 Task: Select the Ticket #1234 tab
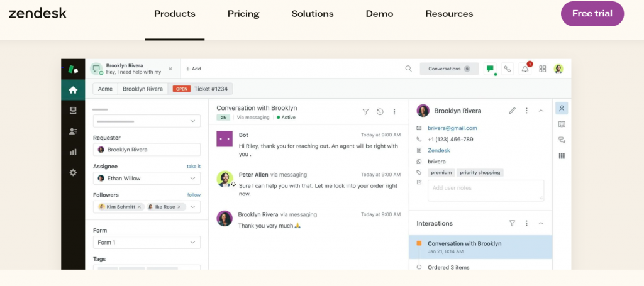tap(201, 89)
